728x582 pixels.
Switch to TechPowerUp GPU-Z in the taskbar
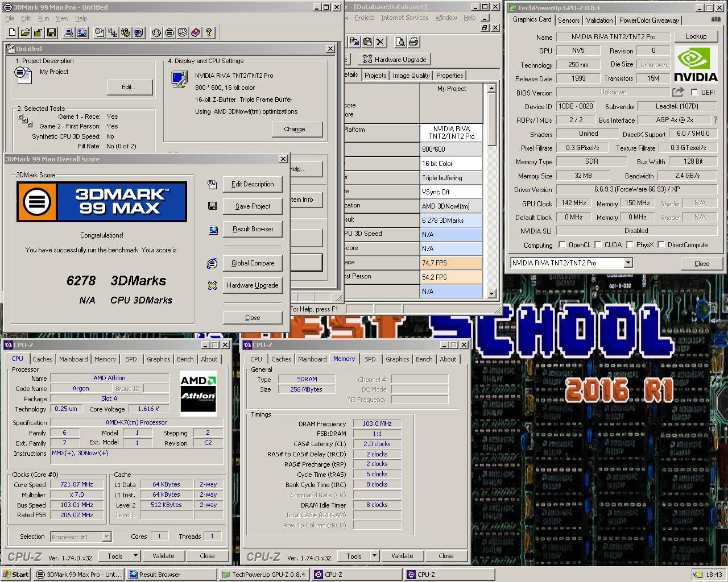point(264,575)
